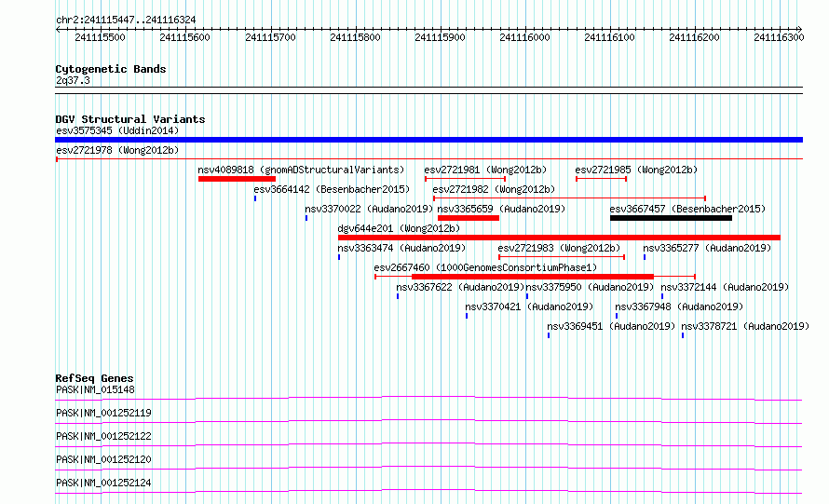
Task: Click the Cytogenetic Bands track title
Action: (111, 69)
